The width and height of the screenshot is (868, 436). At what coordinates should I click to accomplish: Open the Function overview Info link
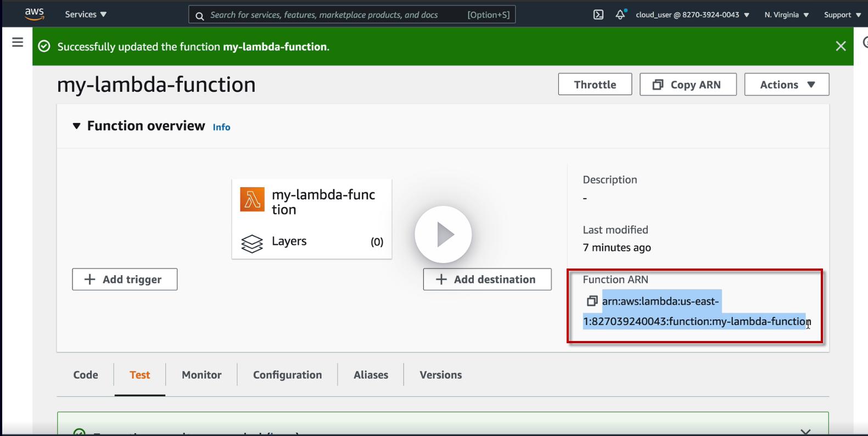tap(221, 127)
